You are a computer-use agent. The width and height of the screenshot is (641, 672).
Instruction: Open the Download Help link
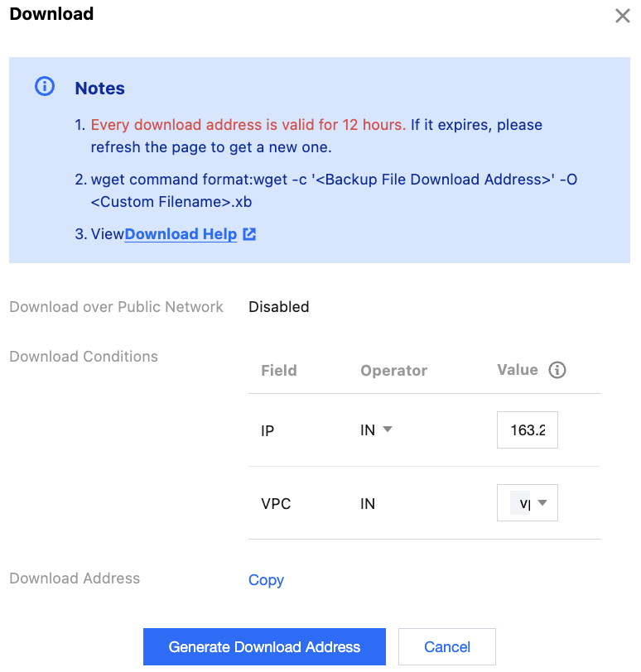[x=181, y=234]
